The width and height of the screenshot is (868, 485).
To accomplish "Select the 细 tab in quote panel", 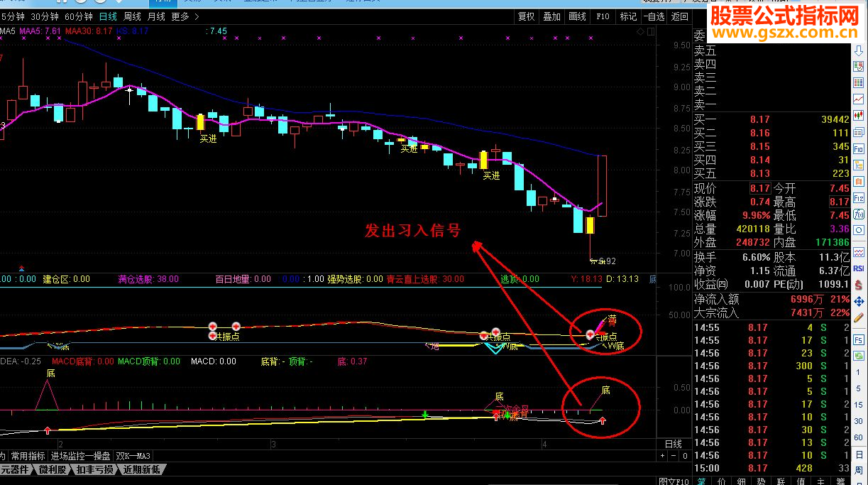I will coord(741,481).
